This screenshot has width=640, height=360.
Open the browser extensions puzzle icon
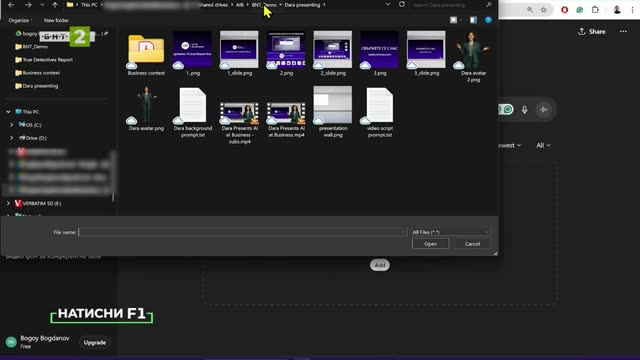(595, 10)
